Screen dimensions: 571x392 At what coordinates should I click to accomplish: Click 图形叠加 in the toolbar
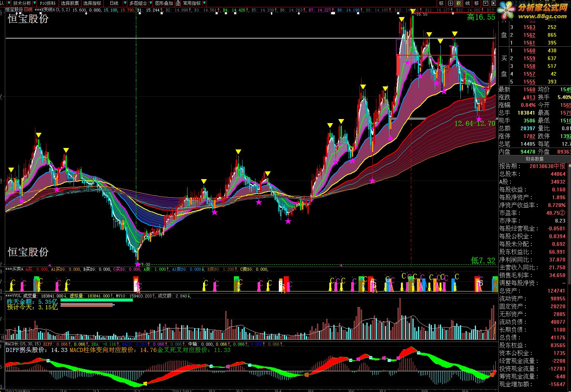(x=164, y=3)
